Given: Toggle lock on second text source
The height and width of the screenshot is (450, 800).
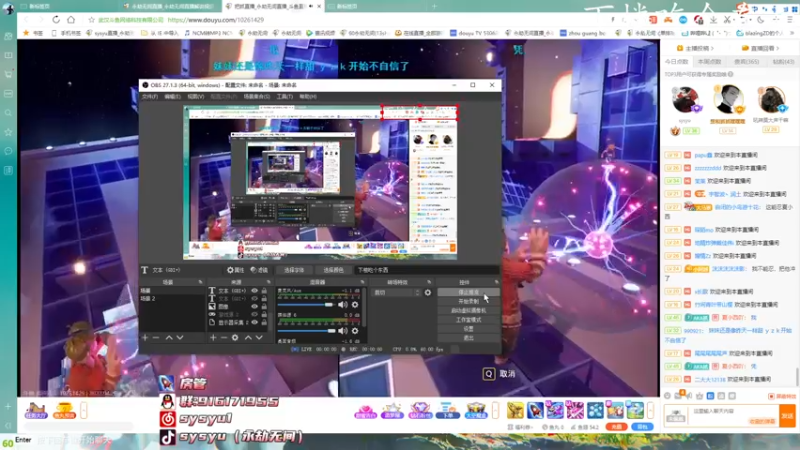Looking at the screenshot, I should click(264, 298).
